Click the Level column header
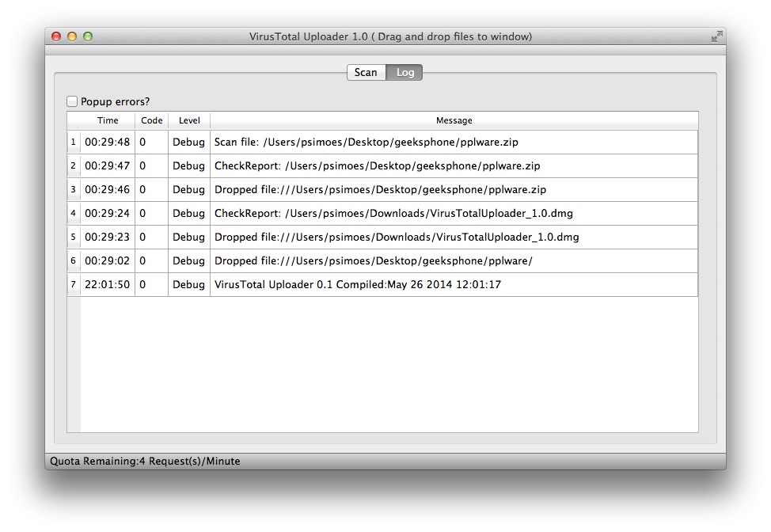Screen dimensions: 771x532 (189, 120)
